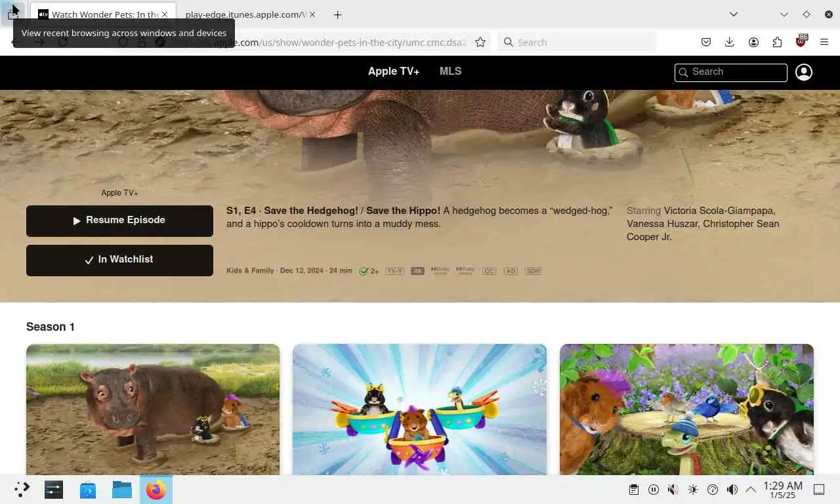Click the Firefox taskbar icon
This screenshot has width=840, height=504.
click(x=156, y=490)
